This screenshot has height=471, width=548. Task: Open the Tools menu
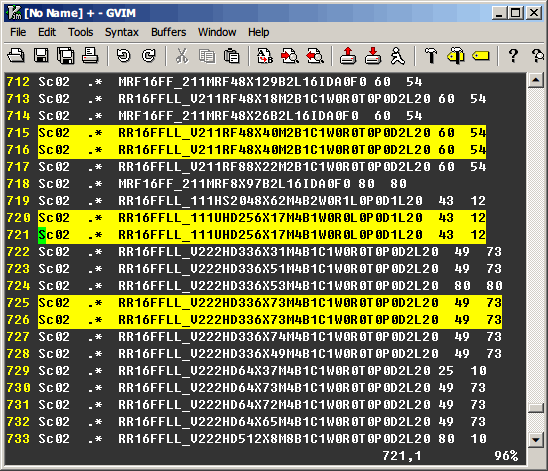[x=80, y=32]
